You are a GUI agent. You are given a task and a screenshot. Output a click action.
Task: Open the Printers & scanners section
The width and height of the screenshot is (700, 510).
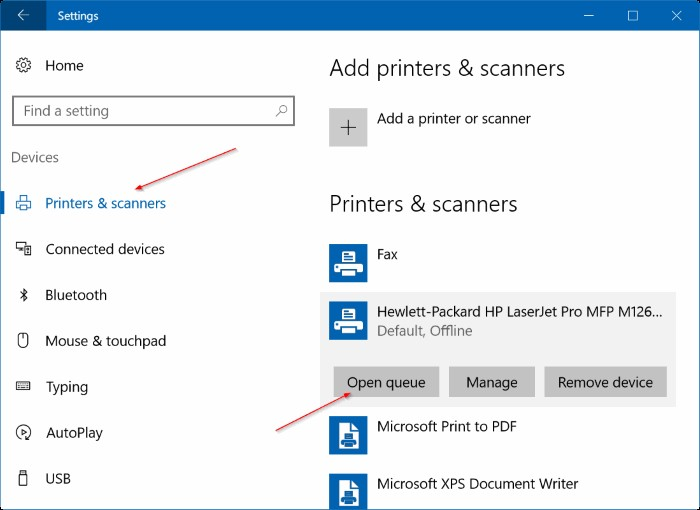(105, 203)
